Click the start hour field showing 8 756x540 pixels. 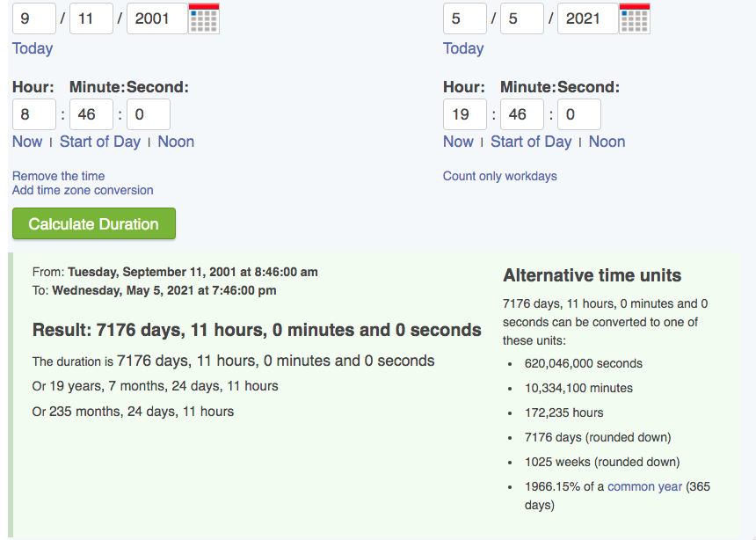click(x=33, y=114)
